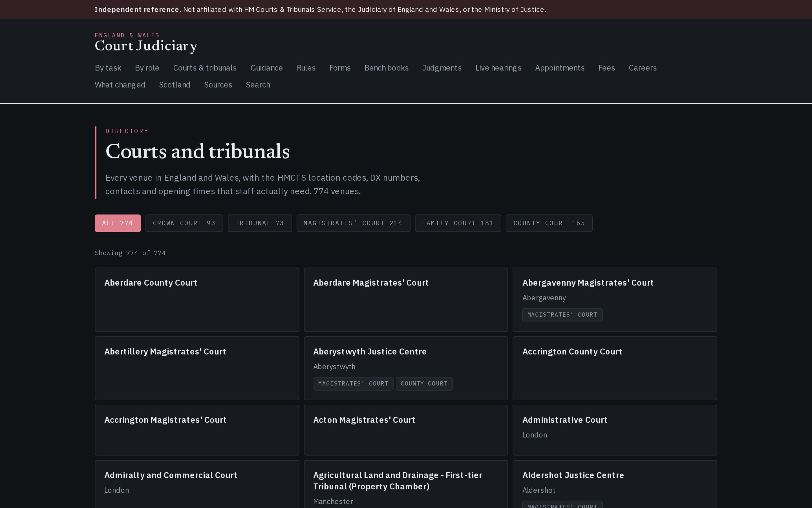This screenshot has height=508, width=812.
Task: Open the Appointments nav link
Action: coord(560,68)
